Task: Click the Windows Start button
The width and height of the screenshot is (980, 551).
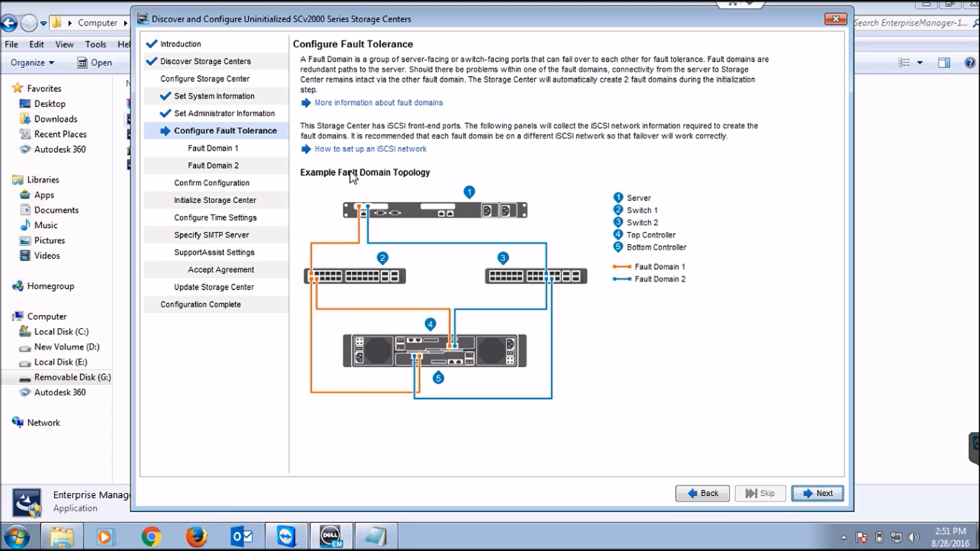Action: click(x=17, y=536)
